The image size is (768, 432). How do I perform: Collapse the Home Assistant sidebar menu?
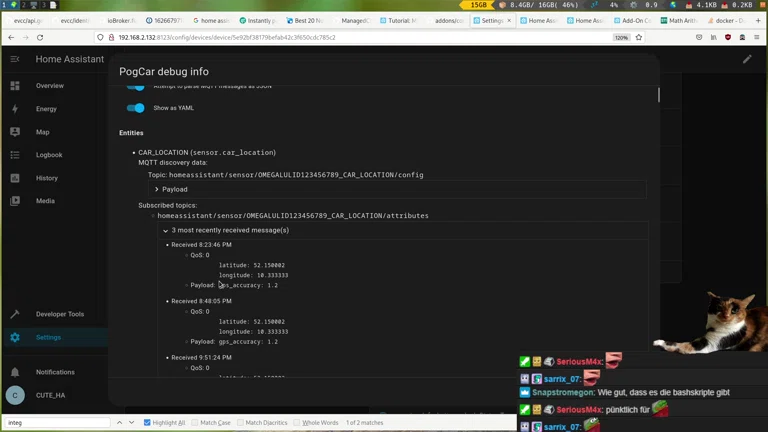15,59
